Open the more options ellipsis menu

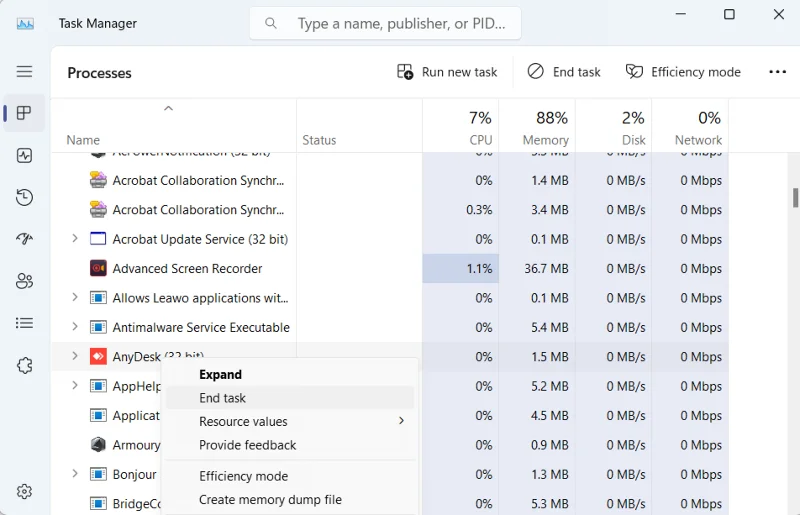tap(778, 72)
